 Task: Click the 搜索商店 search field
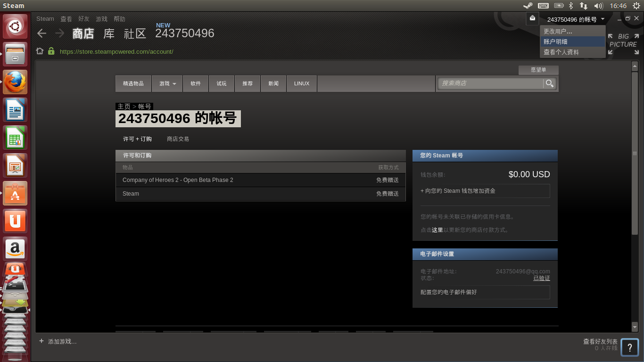point(491,83)
